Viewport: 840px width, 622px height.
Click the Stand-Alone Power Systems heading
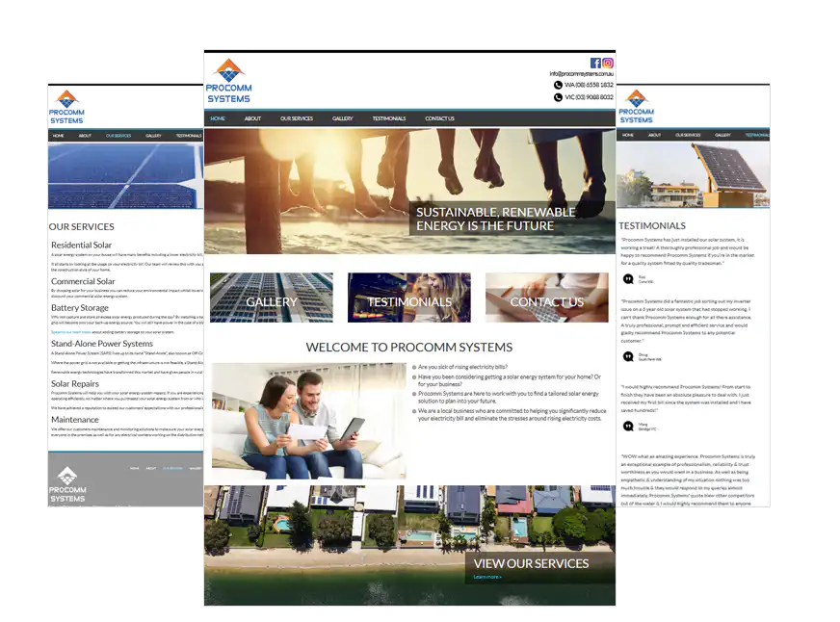tap(102, 344)
